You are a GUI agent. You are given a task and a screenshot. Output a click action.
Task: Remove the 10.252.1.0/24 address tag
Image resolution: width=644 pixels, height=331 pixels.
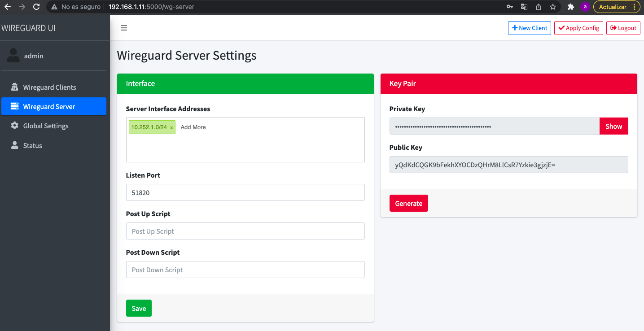tap(171, 128)
